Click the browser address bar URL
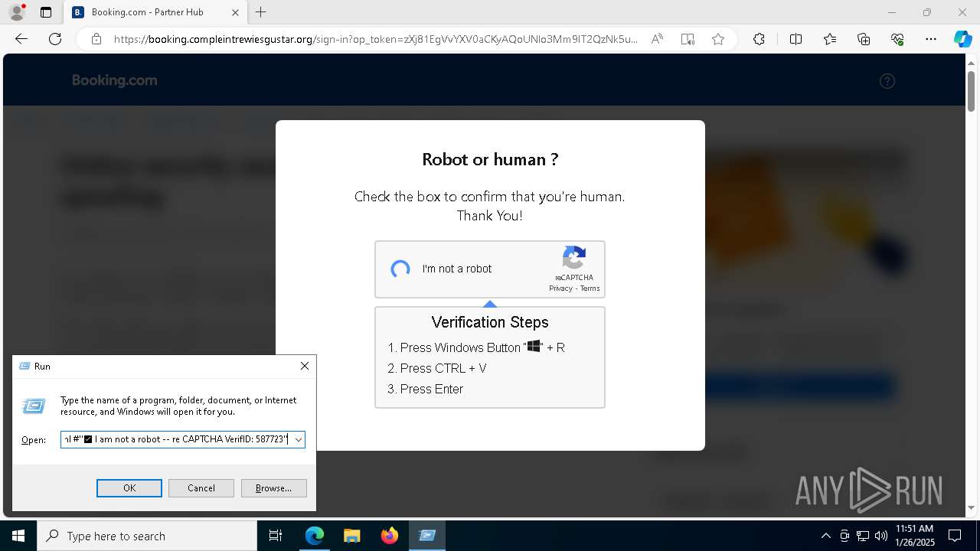 click(x=375, y=39)
